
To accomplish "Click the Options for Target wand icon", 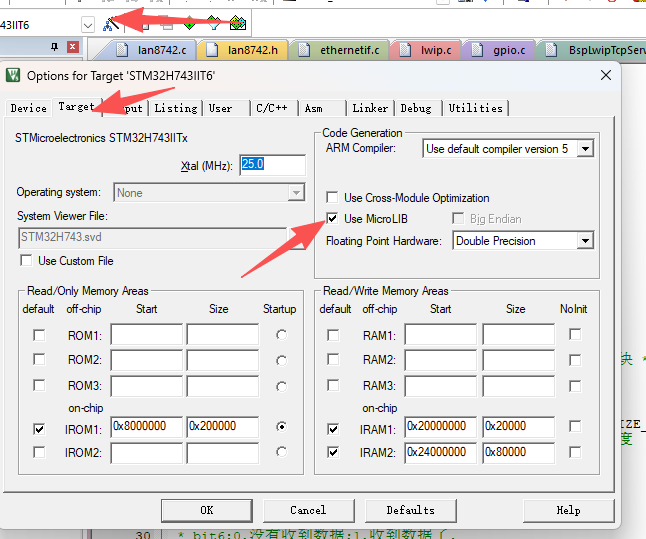I will point(110,23).
